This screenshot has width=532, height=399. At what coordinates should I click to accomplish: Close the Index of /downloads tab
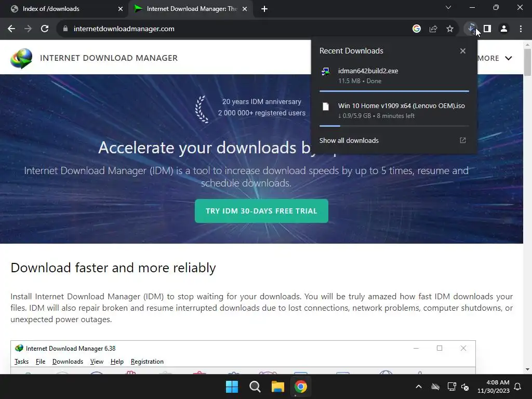121,9
